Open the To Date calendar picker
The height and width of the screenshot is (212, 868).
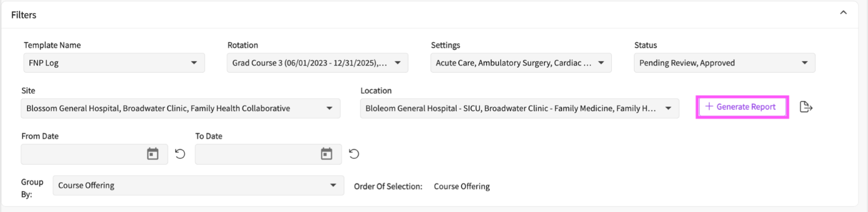(x=327, y=154)
